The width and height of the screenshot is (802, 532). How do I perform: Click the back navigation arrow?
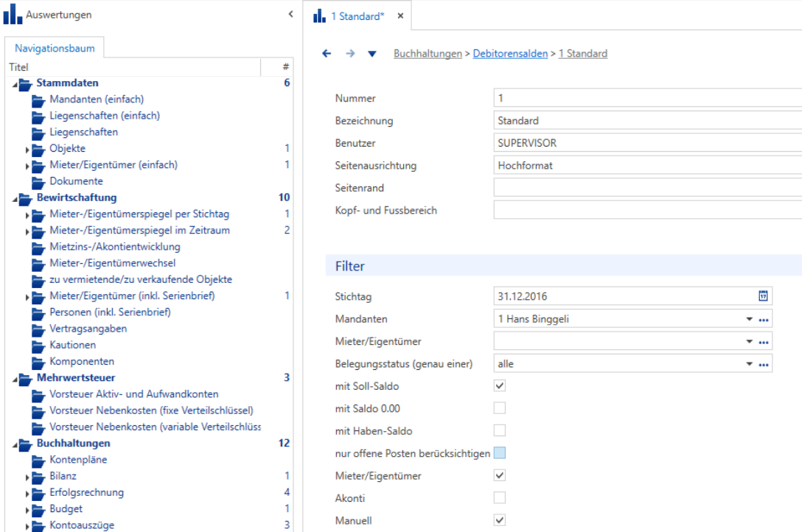(x=327, y=54)
